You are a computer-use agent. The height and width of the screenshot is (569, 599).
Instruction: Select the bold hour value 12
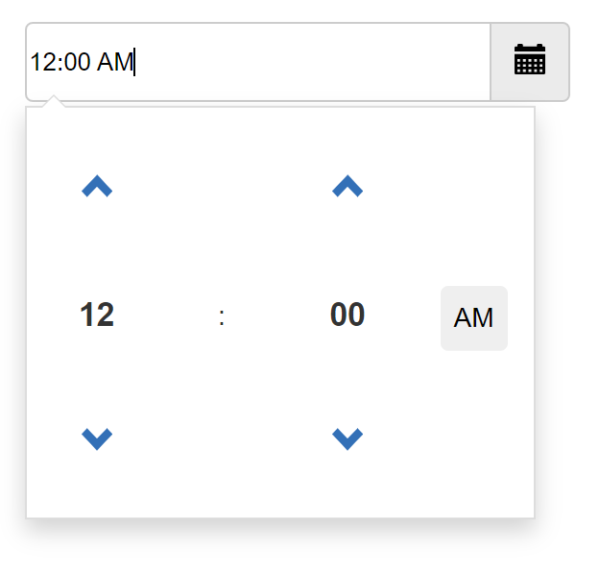tap(97, 314)
